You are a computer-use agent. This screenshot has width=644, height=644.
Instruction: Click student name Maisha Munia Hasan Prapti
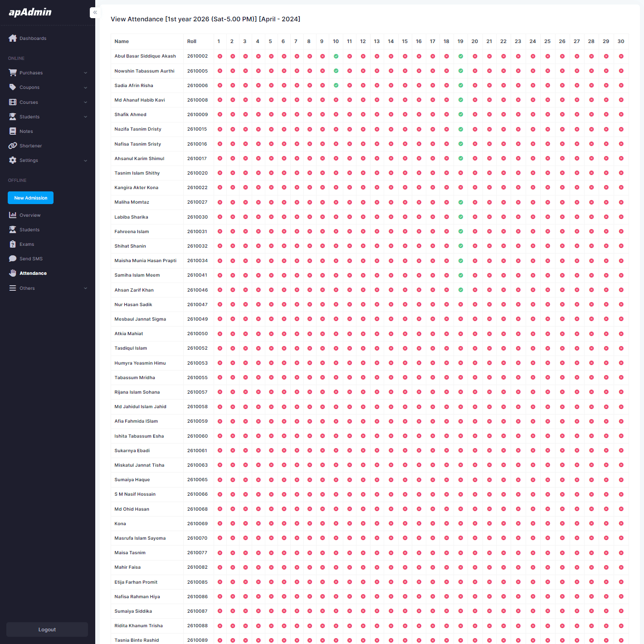(146, 261)
